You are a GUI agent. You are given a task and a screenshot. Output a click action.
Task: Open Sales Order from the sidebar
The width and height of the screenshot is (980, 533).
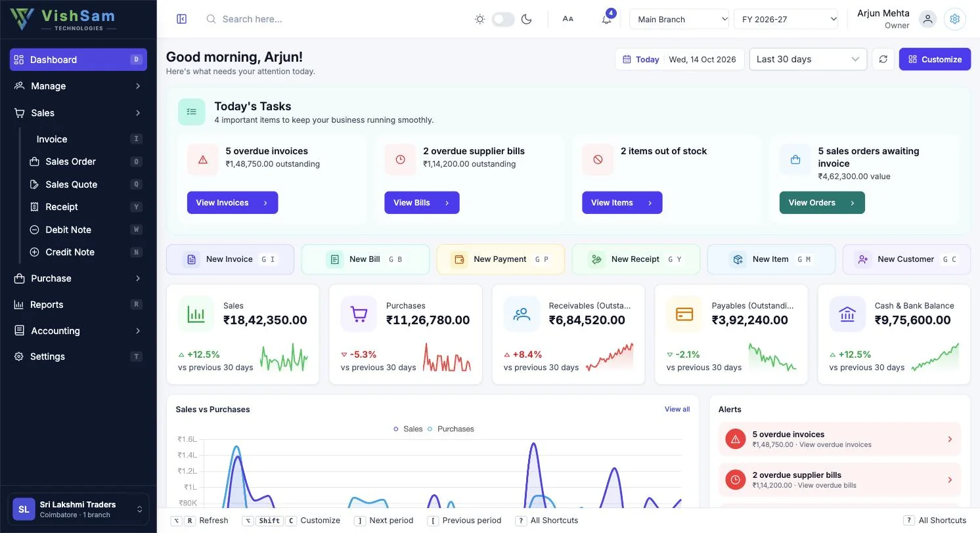click(x=85, y=161)
